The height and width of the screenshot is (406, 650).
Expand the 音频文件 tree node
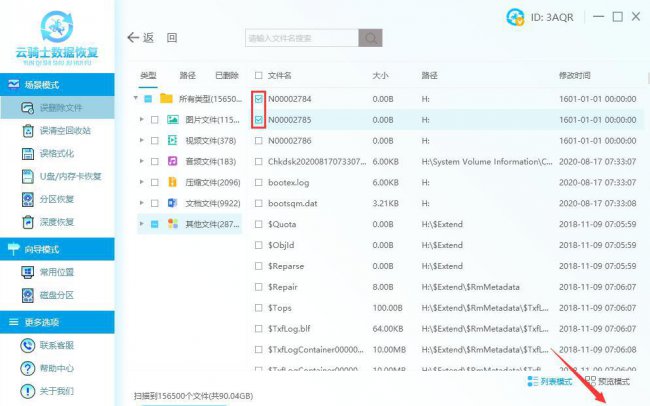[x=141, y=161]
